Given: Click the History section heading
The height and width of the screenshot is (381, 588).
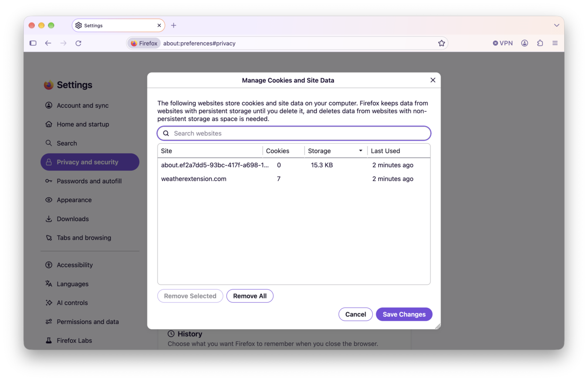Looking at the screenshot, I should tap(190, 334).
